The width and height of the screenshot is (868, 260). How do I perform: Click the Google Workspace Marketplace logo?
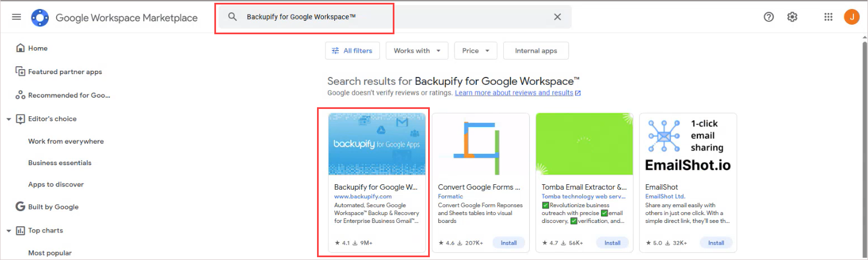40,18
